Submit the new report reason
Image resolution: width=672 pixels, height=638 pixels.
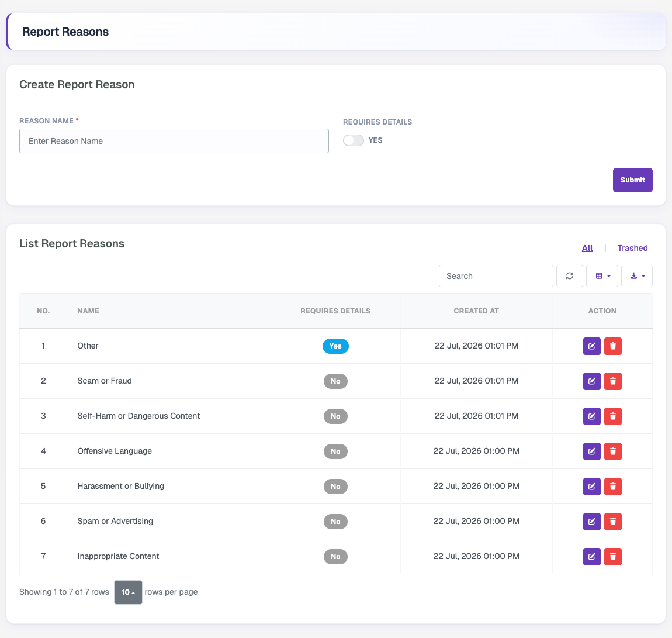[x=633, y=180]
